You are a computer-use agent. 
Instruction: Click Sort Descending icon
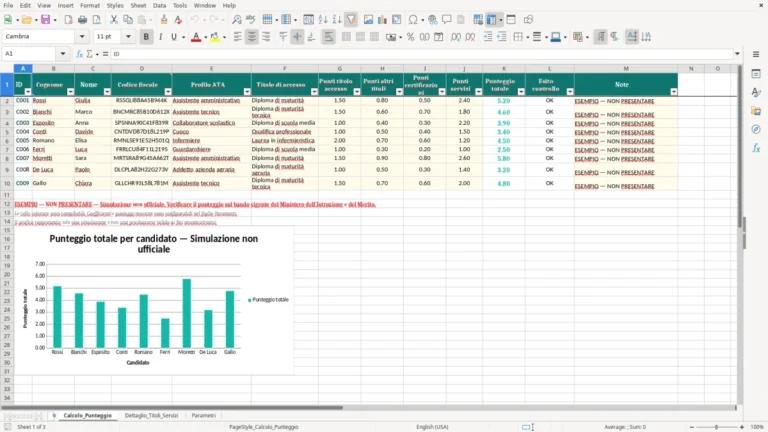point(337,20)
